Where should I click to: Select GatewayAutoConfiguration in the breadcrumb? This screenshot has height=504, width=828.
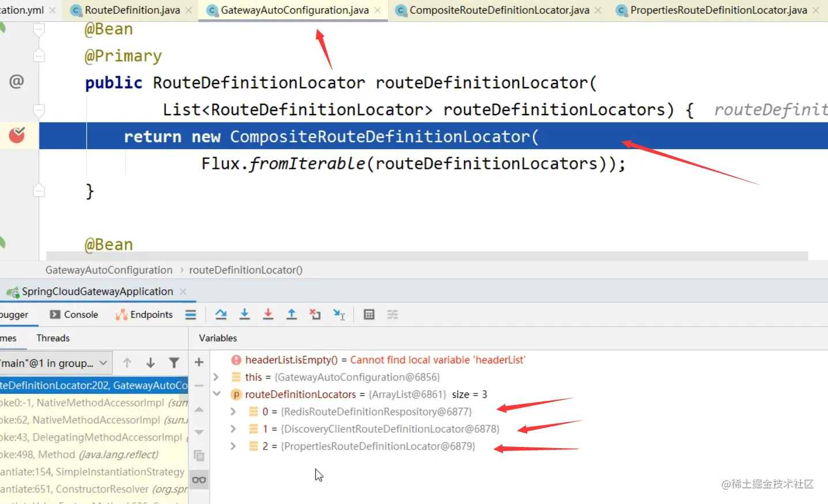point(109,270)
